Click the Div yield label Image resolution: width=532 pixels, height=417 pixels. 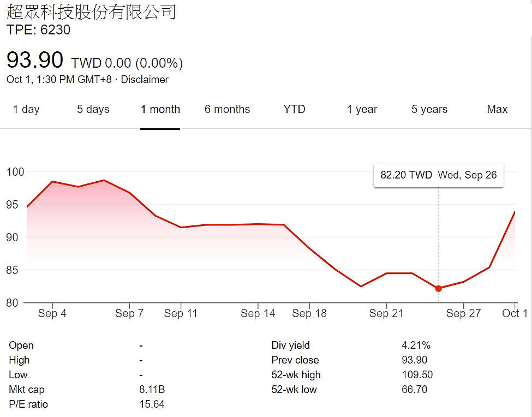[290, 345]
